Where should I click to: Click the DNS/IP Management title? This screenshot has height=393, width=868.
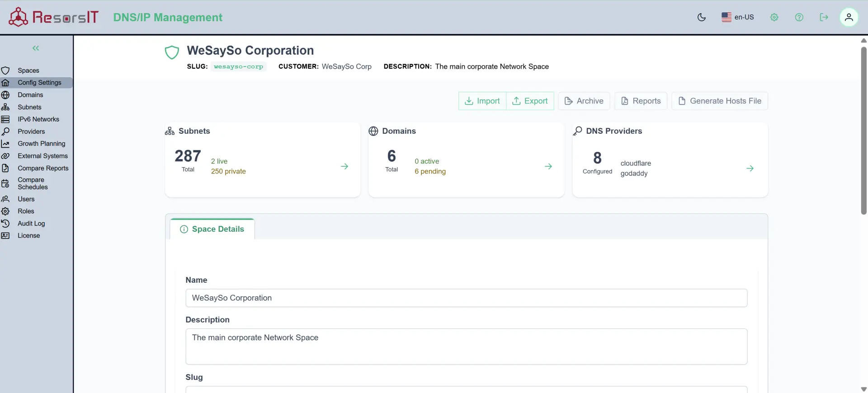[168, 17]
